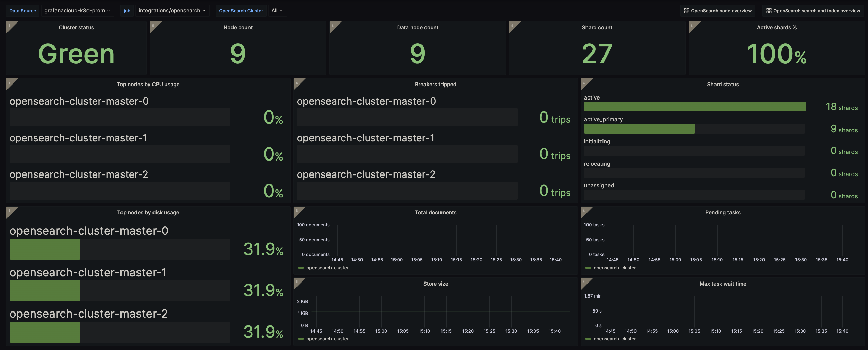868x350 pixels.
Task: Open the OpenSearch Cluster All selector
Action: tap(277, 10)
